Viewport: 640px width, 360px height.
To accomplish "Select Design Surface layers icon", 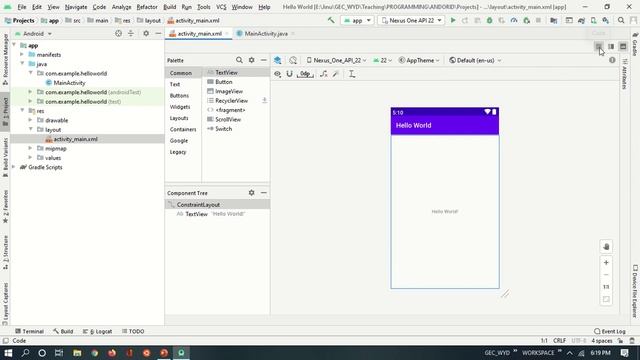I will [278, 60].
